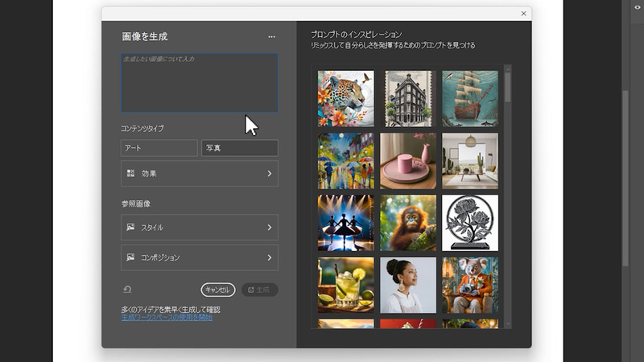Select the baby orangutan thumbnail
Viewport: 644px width, 362px height.
(408, 223)
